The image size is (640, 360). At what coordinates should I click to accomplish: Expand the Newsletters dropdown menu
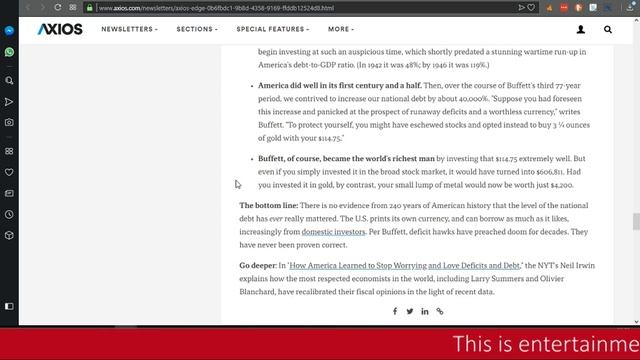129,29
